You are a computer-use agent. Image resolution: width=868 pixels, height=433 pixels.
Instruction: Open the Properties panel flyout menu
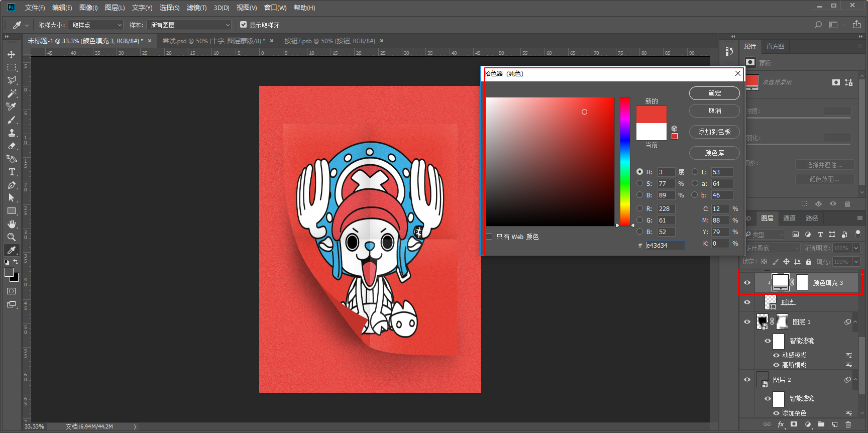(x=860, y=46)
